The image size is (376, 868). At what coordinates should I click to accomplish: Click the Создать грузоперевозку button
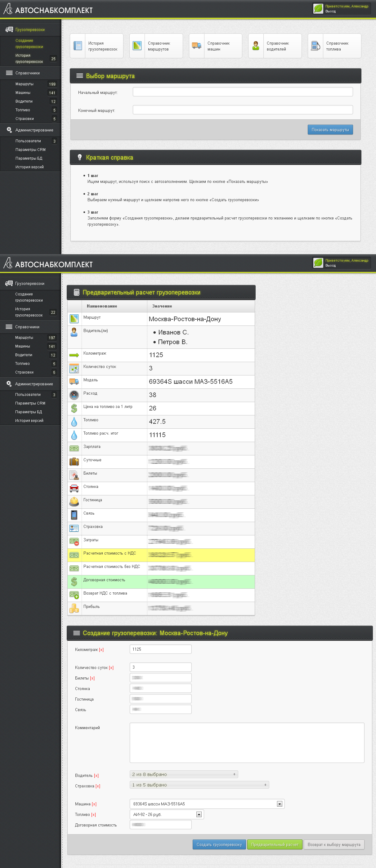[x=219, y=844]
